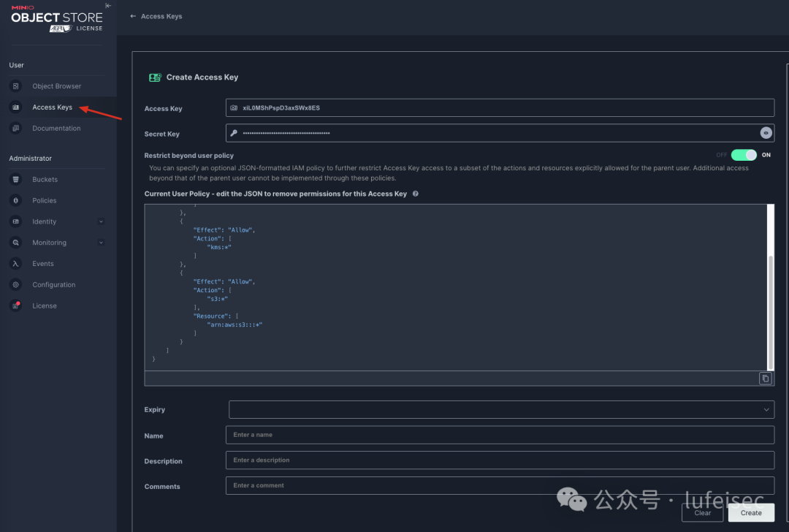
Task: Open Configuration in the sidebar
Action: 54,285
